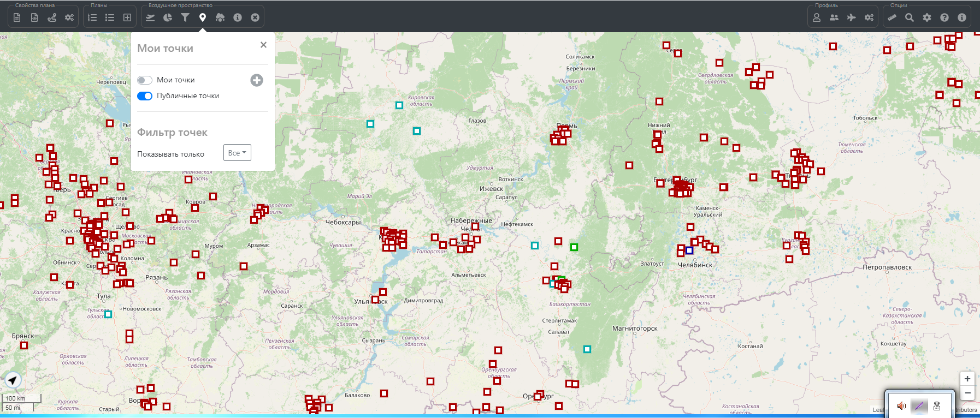980x418 pixels.
Task: Open the magnifier search tool in options
Action: 910,17
